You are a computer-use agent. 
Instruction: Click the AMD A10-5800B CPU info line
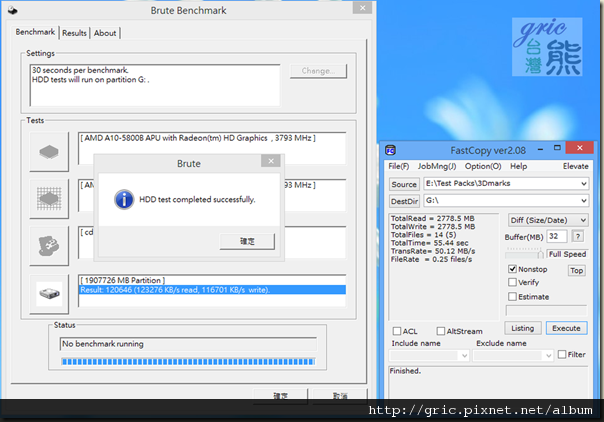198,138
